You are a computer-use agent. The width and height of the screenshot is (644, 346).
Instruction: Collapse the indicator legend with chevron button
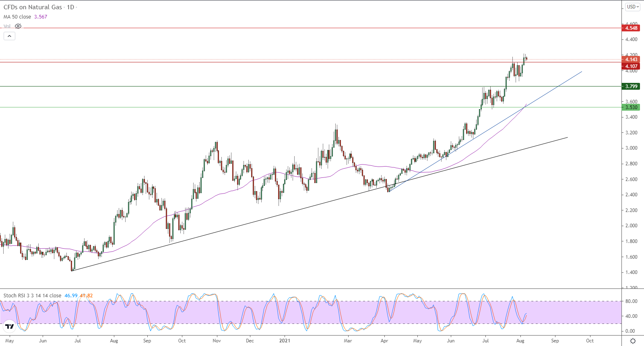10,36
